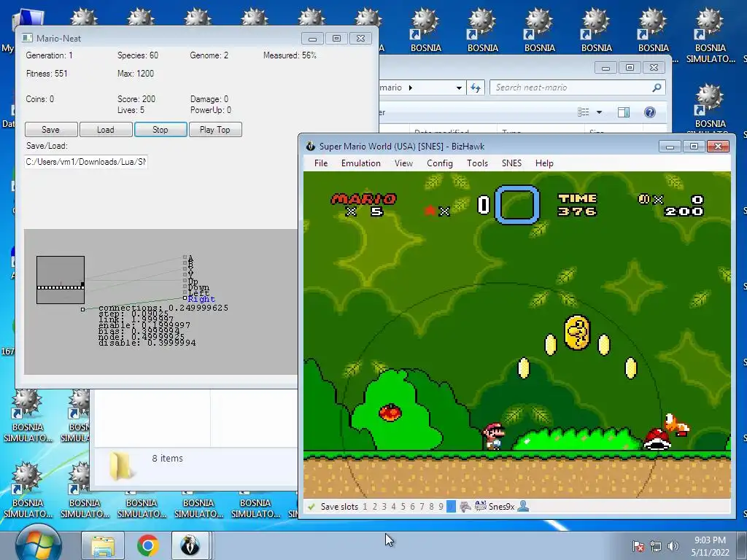
Task: Click the network icon in the system tray
Action: pyautogui.click(x=656, y=546)
